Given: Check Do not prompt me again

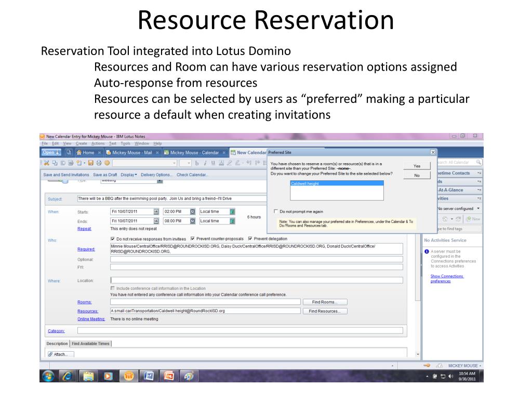Looking at the screenshot, I should [x=275, y=211].
